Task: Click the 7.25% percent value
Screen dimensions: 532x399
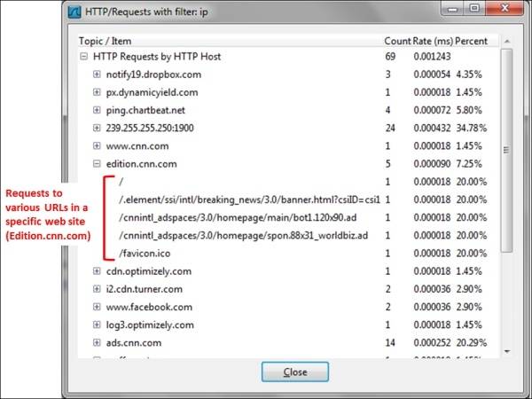Action: coord(469,164)
